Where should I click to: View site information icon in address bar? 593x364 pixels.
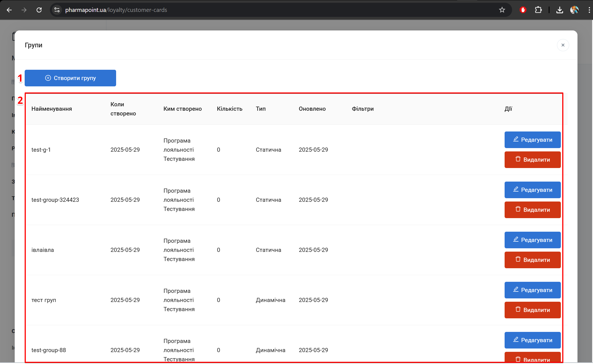pyautogui.click(x=57, y=10)
